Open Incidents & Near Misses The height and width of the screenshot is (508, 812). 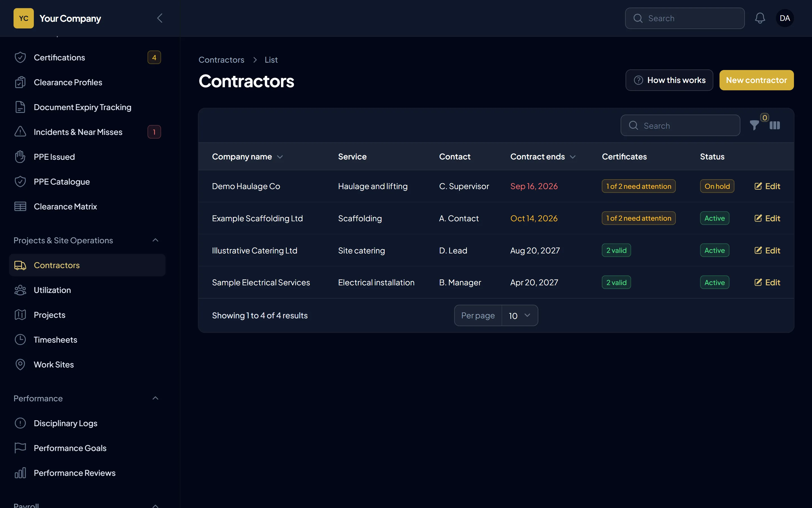(x=87, y=132)
